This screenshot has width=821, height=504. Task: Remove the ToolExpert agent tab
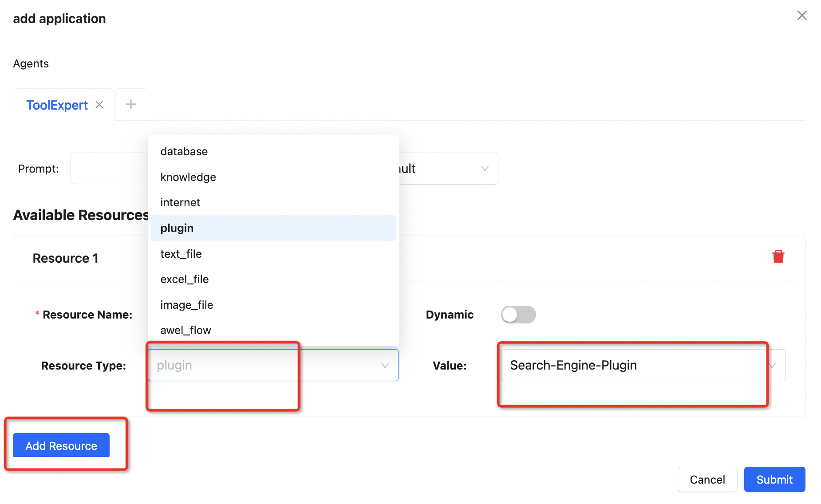99,105
